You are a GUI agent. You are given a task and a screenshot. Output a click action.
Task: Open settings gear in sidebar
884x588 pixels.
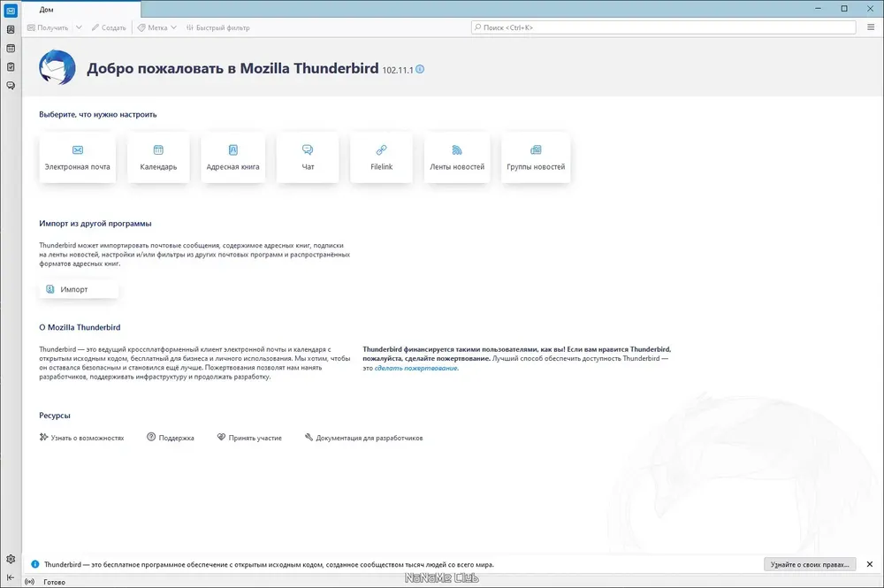tap(11, 559)
